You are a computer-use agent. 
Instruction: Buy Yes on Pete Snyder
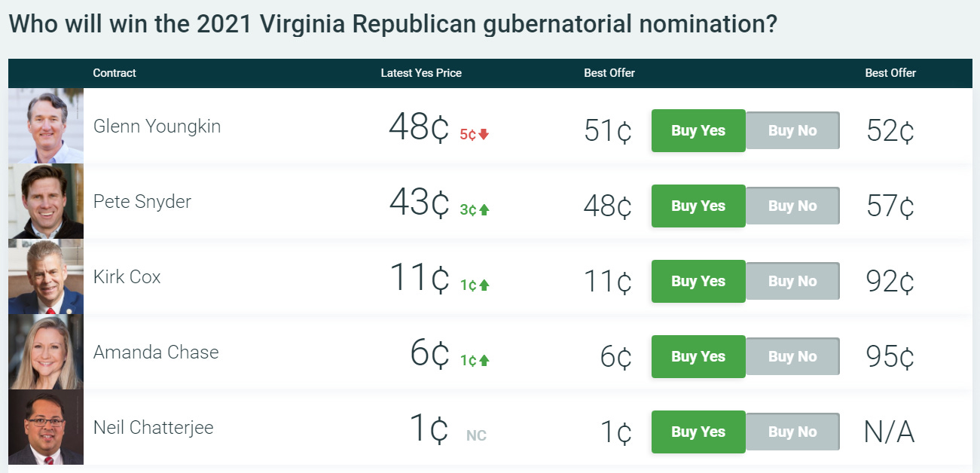698,206
